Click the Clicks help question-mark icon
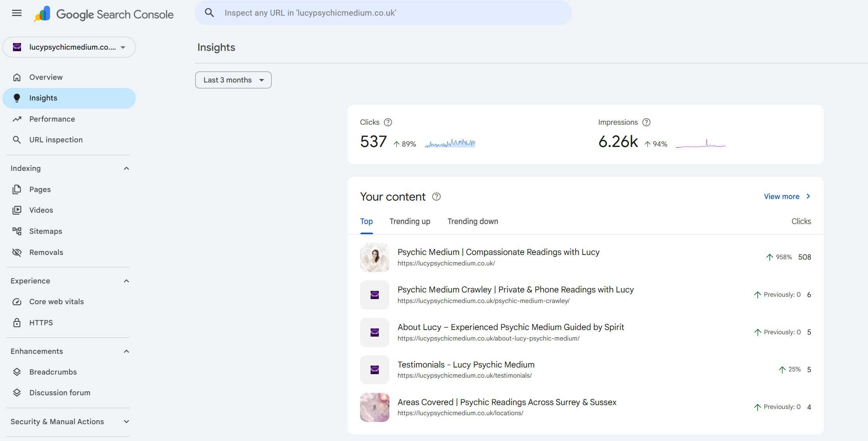868x441 pixels. point(388,122)
